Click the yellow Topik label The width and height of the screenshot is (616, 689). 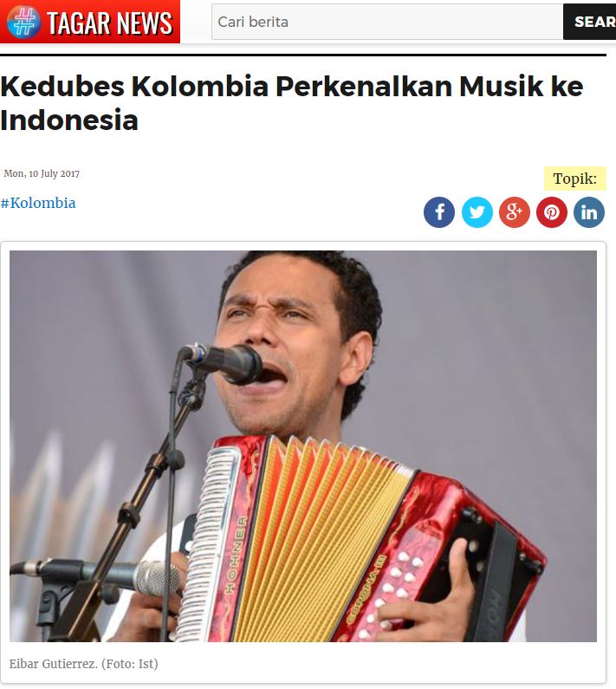point(574,179)
